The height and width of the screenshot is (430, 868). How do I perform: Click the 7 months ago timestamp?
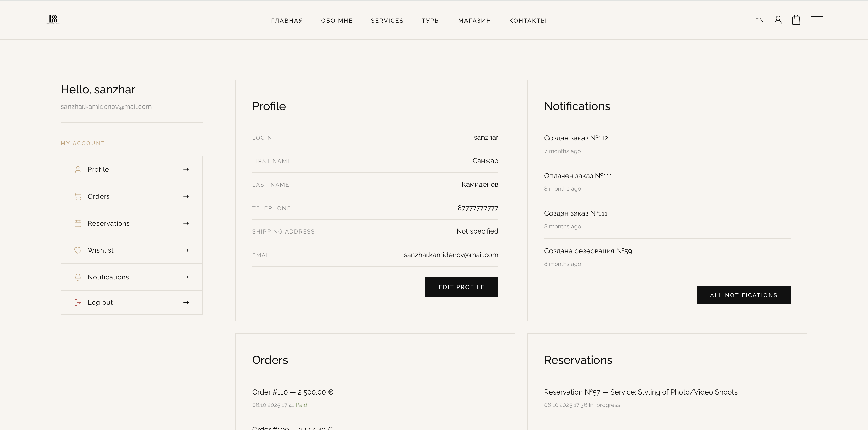tap(562, 151)
